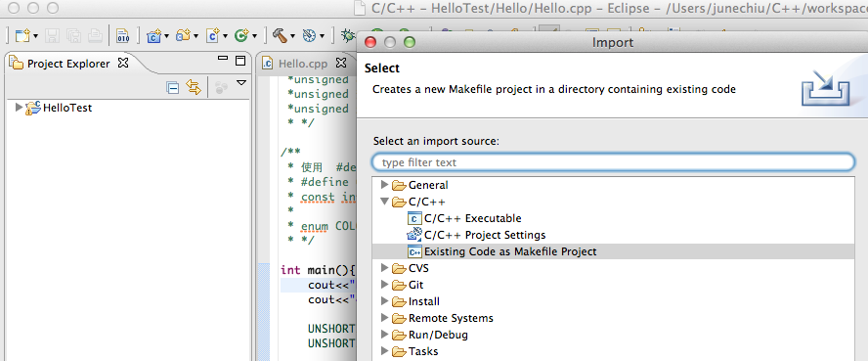Click the Build hammer icon

(280, 36)
